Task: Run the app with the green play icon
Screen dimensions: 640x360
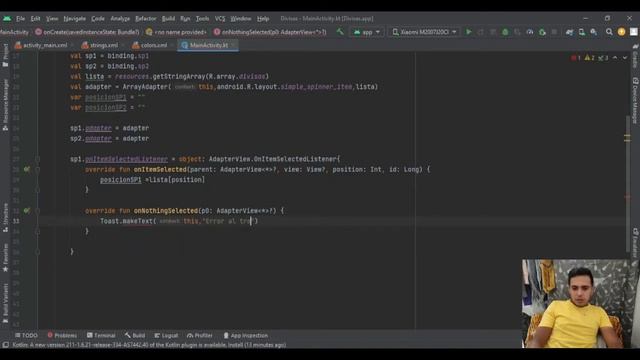Action: (x=469, y=32)
